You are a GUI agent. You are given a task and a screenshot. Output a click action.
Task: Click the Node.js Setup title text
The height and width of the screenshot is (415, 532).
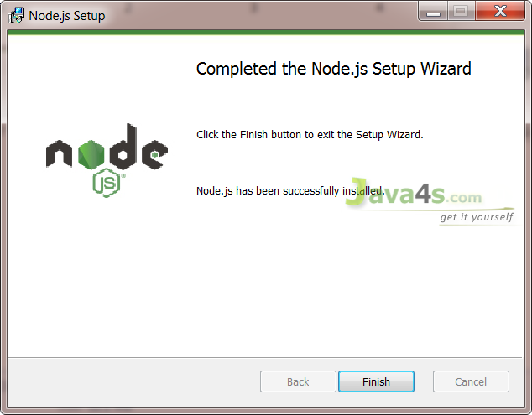67,16
